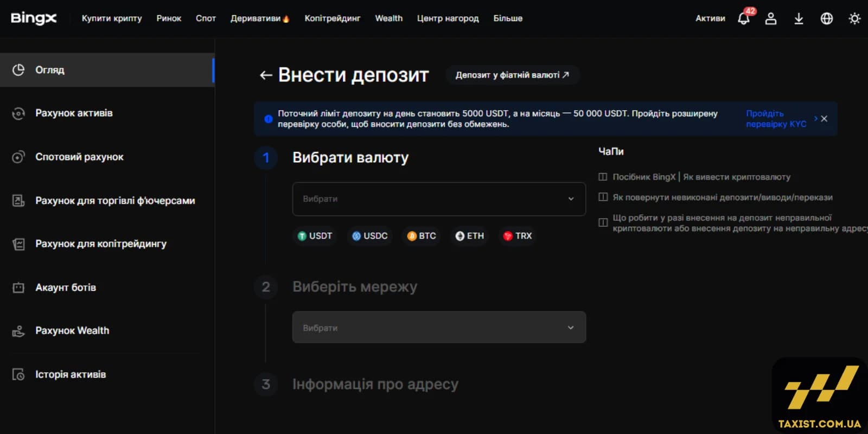The width and height of the screenshot is (868, 434).
Task: Click the Рахунок активів icon
Action: point(18,113)
